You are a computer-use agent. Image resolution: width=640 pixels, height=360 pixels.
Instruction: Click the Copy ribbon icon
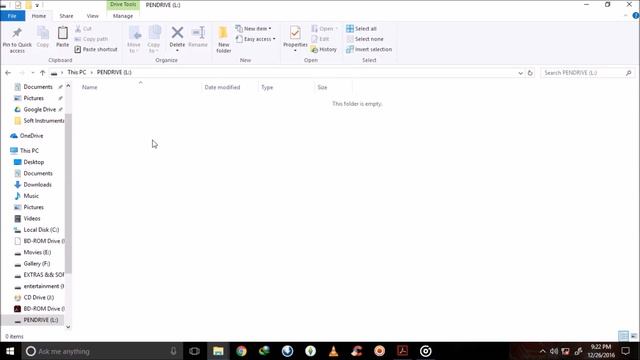tap(42, 33)
